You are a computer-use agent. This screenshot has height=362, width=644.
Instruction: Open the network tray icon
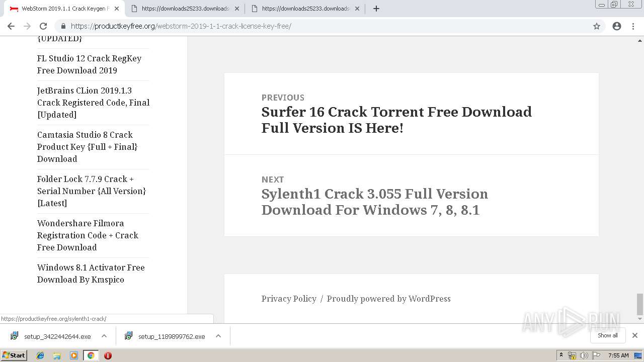572,355
